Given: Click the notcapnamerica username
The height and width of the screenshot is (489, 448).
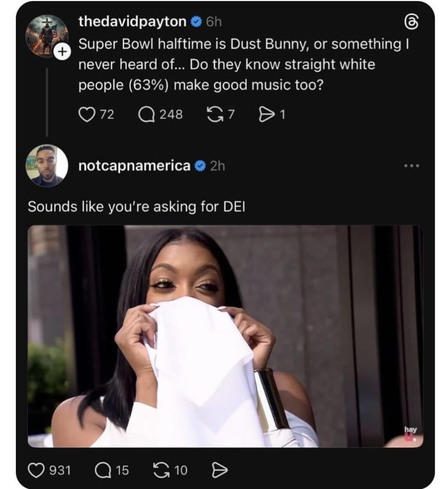Looking at the screenshot, I should 135,166.
